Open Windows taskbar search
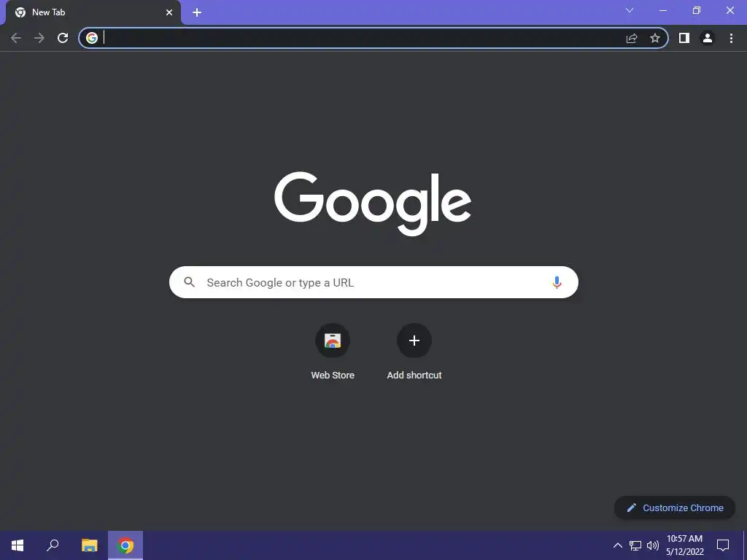 53,545
